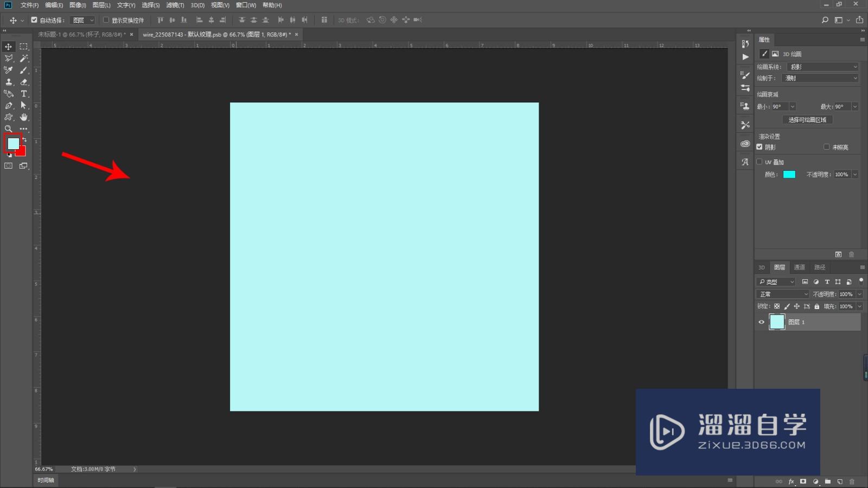Open the Clone Source panel icon
The width and height of the screenshot is (868, 488).
pos(745,106)
